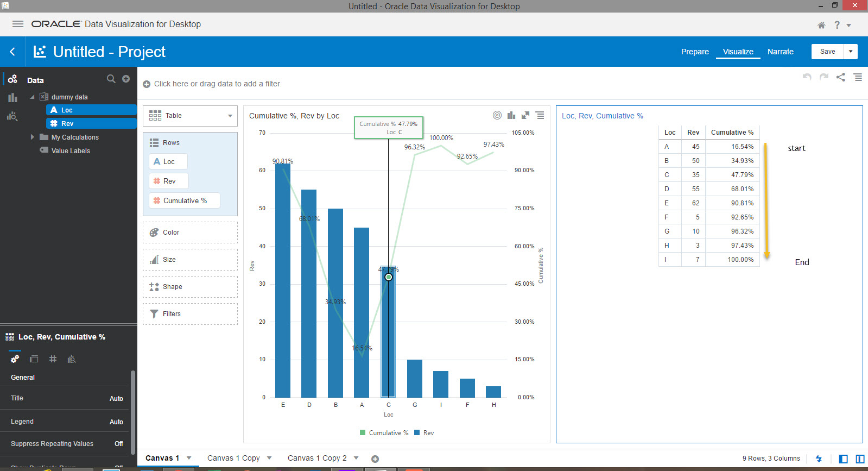Open the Values properties tab icon
Screen dimensions: 868x471
53,359
